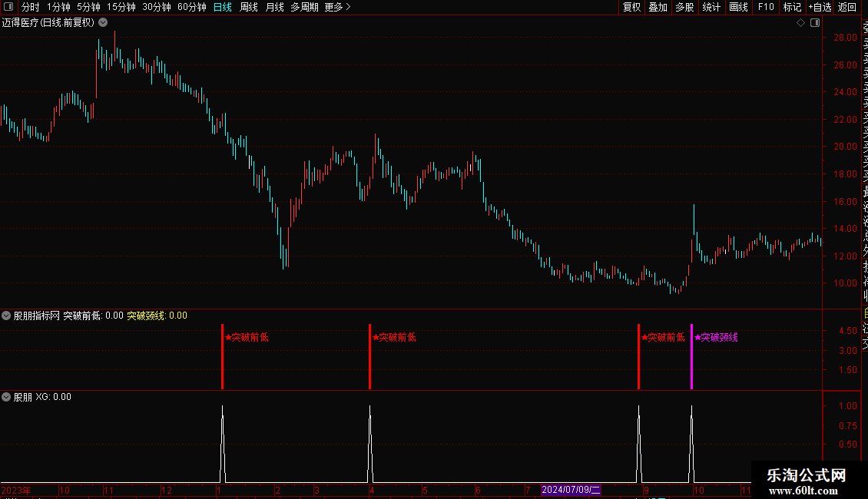Open 股朋指标网 indicator dropdown arrow
The image size is (868, 499).
[6, 316]
